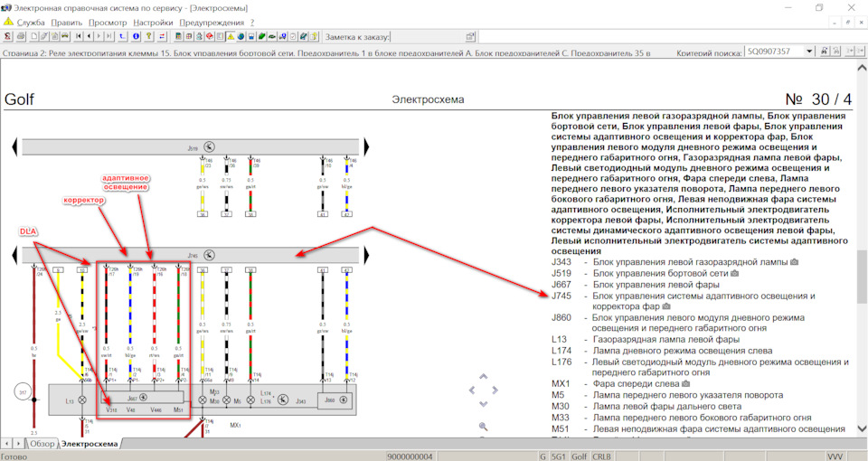The height and width of the screenshot is (461, 868).
Task: Click the green pencil toolbar icon
Action: pos(262,36)
